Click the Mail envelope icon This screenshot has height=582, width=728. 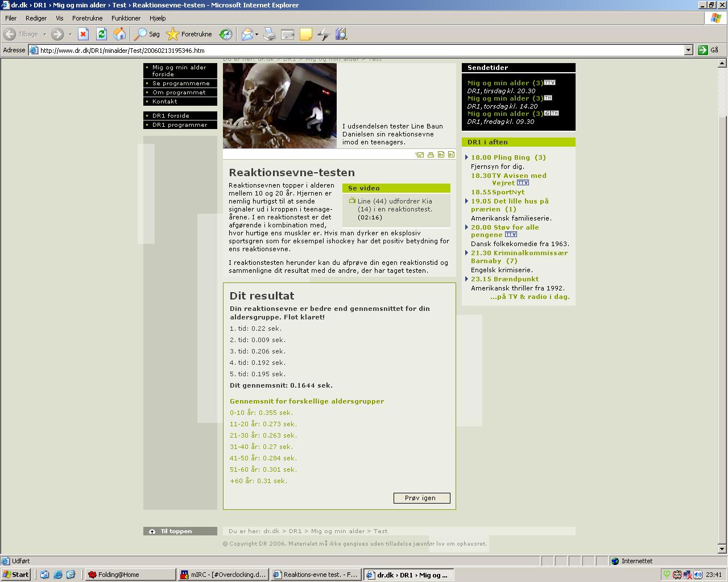pyautogui.click(x=247, y=34)
